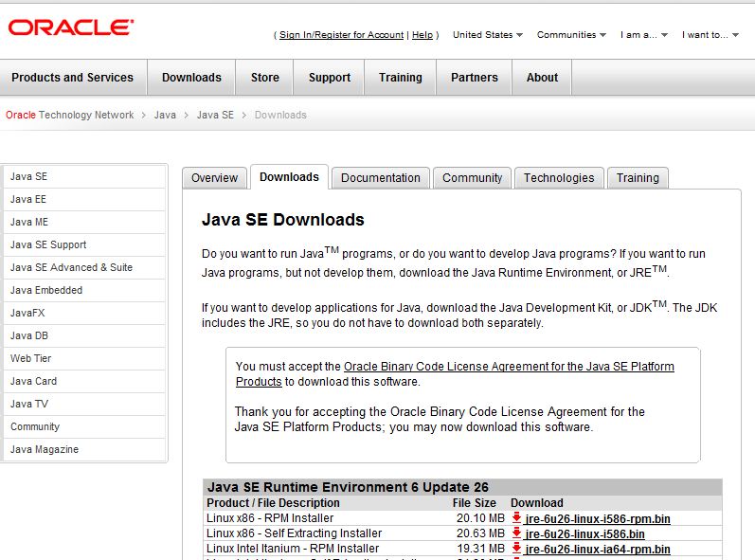Viewport: 755px width, 560px height.
Task: Open Products and Services menu
Action: [x=73, y=78]
